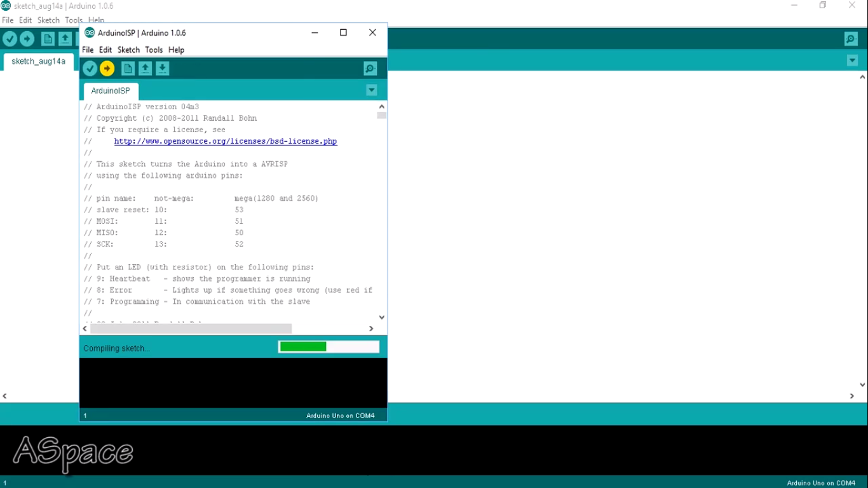Click the "MISO: 12:" comment line
The height and width of the screenshot is (488, 868).
tap(163, 233)
